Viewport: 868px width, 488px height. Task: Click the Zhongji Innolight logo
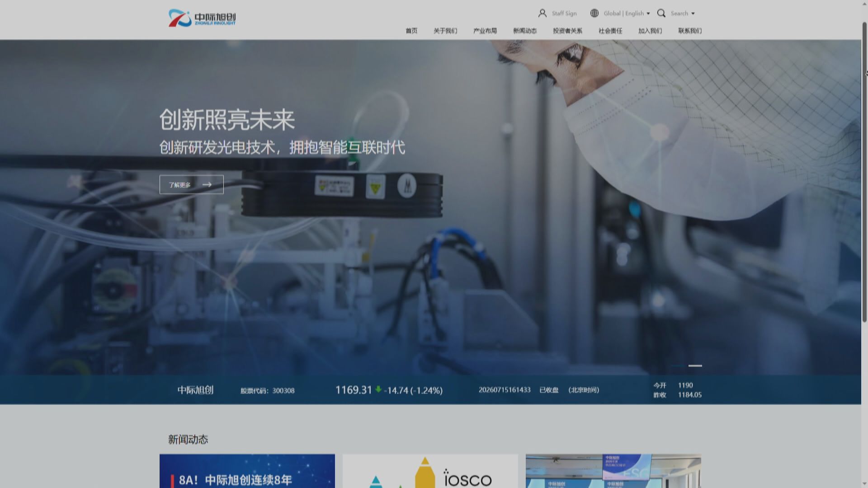coord(202,18)
